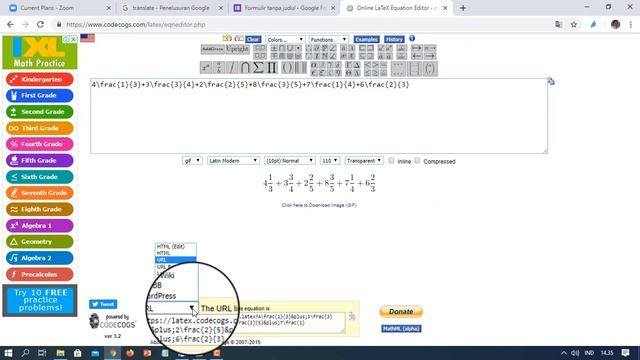Screen dimensions: 640x360
Task: Insert the bracketed binomial matrix template
Action: (x=430, y=69)
